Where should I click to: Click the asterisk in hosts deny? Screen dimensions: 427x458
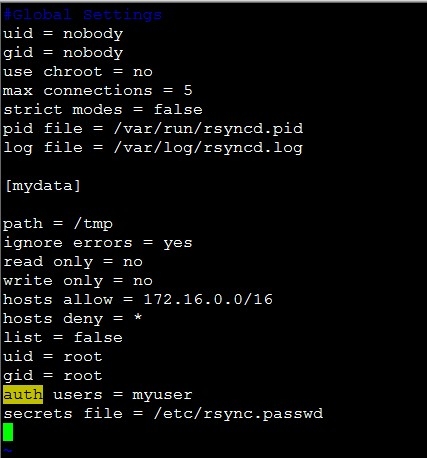click(138, 318)
